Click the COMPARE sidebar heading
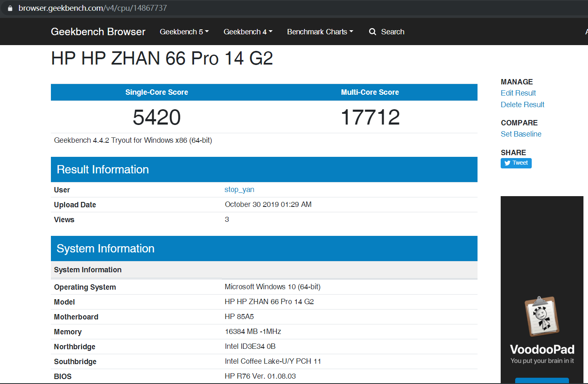This screenshot has height=384, width=588. (x=519, y=123)
